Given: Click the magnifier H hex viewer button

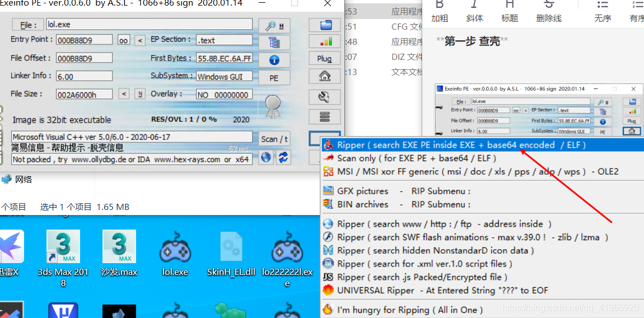Looking at the screenshot, I should [274, 25].
